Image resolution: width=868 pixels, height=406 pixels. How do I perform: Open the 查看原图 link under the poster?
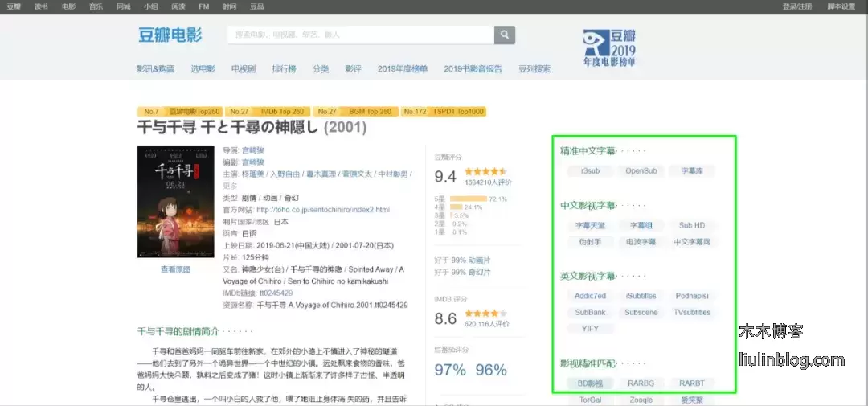(x=175, y=269)
